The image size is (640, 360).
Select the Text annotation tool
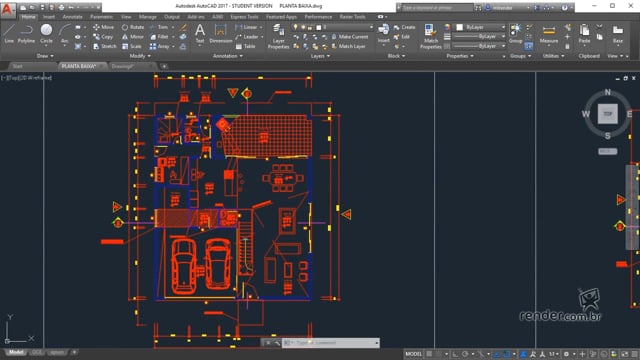tap(200, 33)
